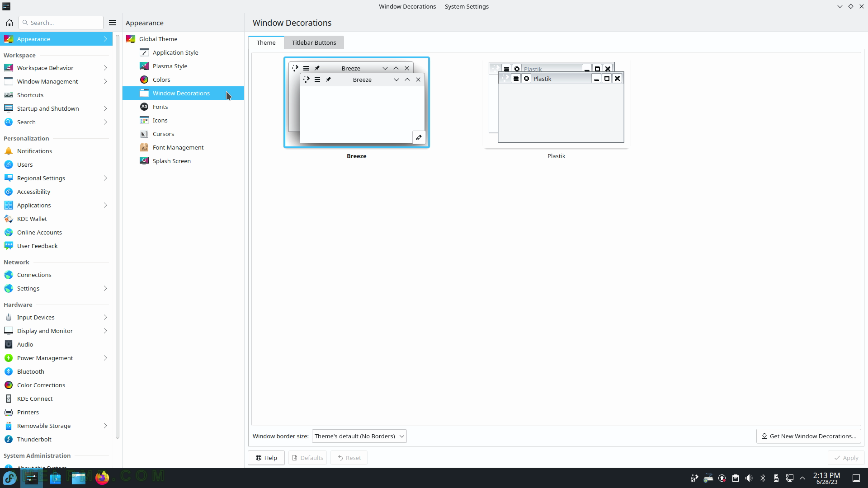Launch Firefox from the taskbar
Viewport: 868px width, 488px height.
pos(102,478)
